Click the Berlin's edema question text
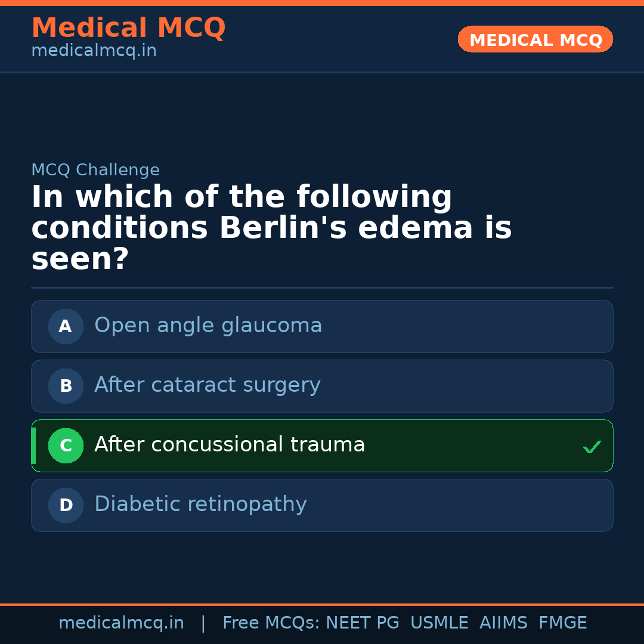The width and height of the screenshot is (644, 644). [271, 228]
